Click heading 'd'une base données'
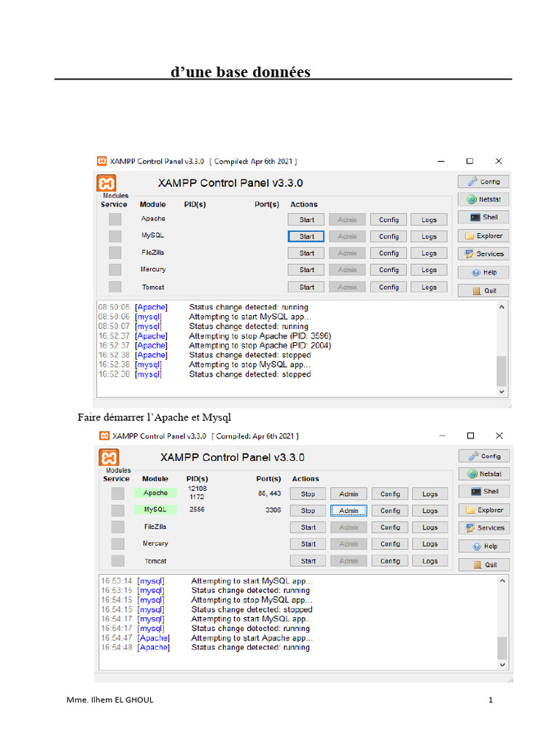 point(241,71)
